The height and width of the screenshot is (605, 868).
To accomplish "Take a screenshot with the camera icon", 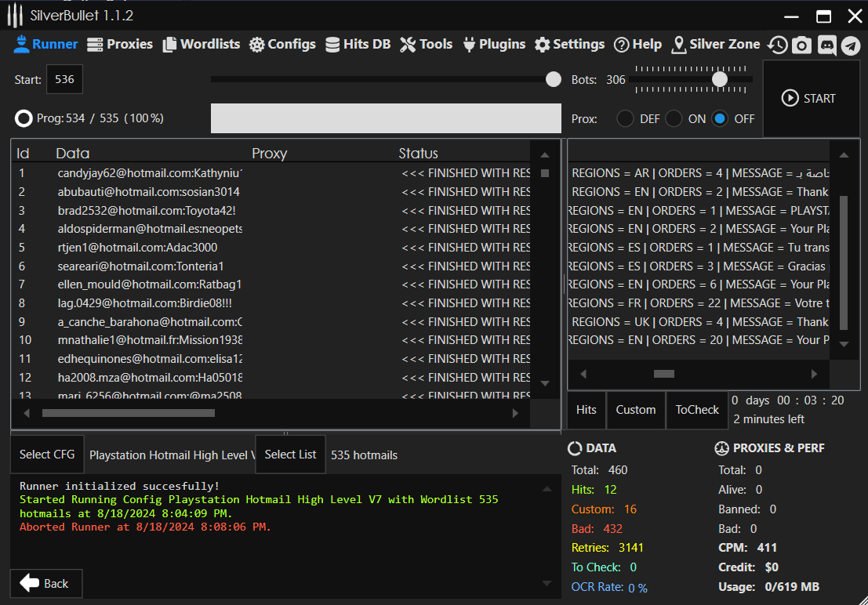I will (x=801, y=45).
